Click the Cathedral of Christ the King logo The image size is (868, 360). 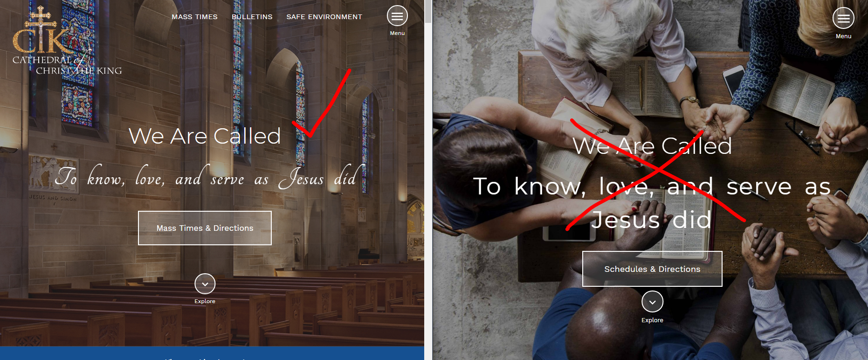pos(67,42)
